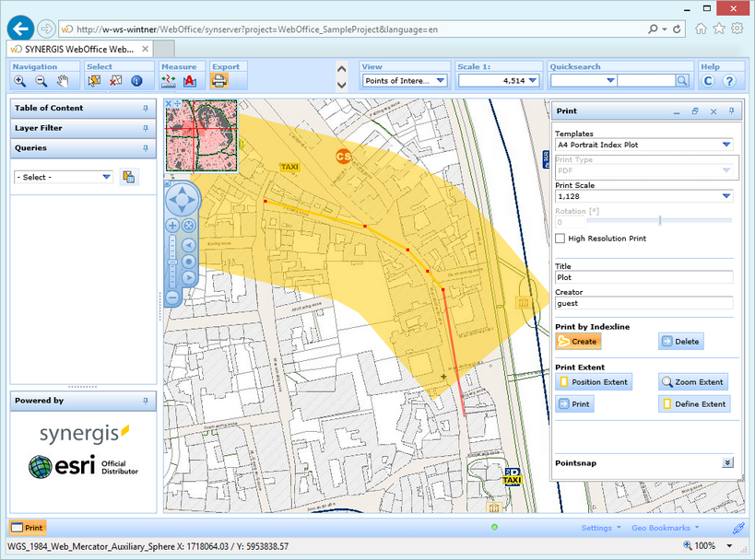Image resolution: width=755 pixels, height=560 pixels.
Task: Expand the Print Scale dropdown
Action: point(726,196)
